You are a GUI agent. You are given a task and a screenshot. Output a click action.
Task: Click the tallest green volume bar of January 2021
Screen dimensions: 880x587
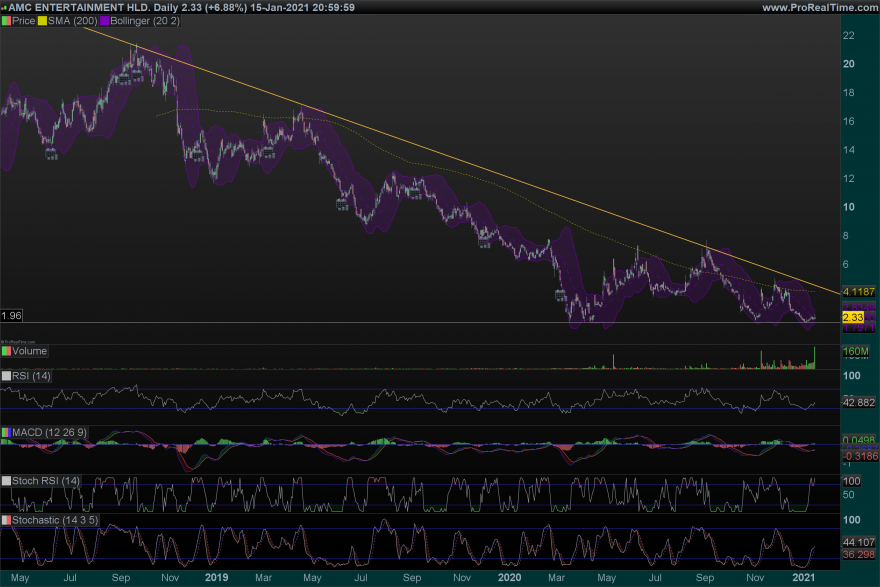point(814,357)
